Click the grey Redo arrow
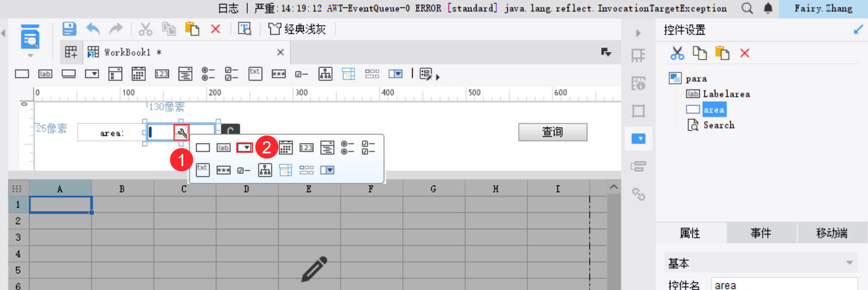Image resolution: width=868 pixels, height=290 pixels. 116,28
